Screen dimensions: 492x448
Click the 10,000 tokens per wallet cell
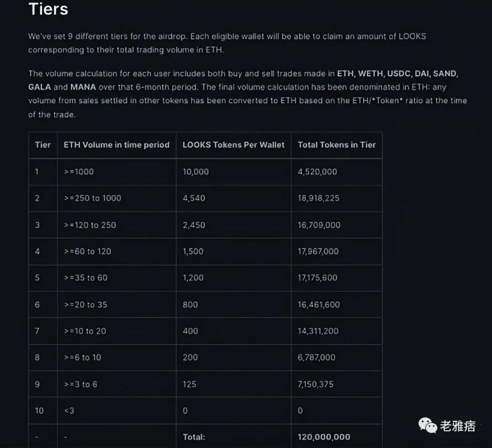pos(234,172)
